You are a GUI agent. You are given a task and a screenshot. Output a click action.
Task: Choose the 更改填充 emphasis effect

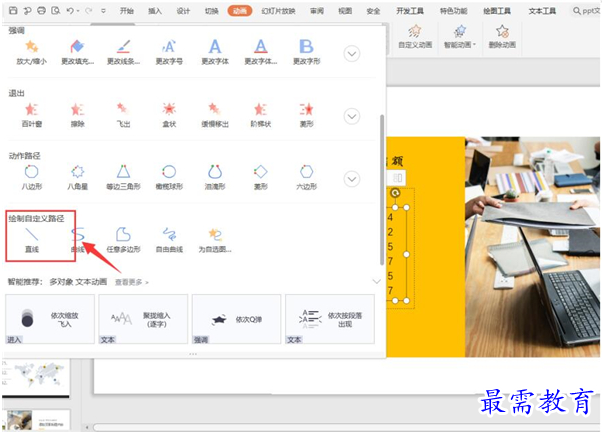(x=77, y=52)
